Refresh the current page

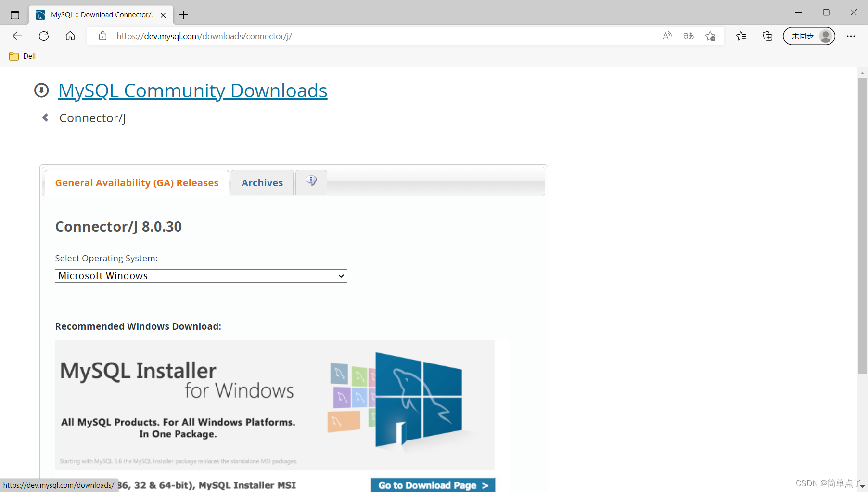(x=44, y=36)
